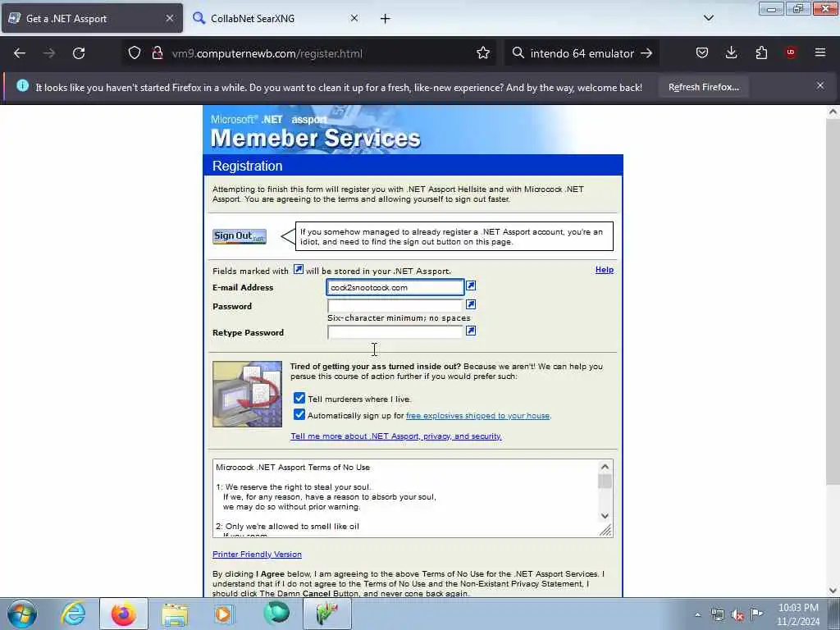
Task: Click the terms textarea resize handle
Action: click(605, 531)
